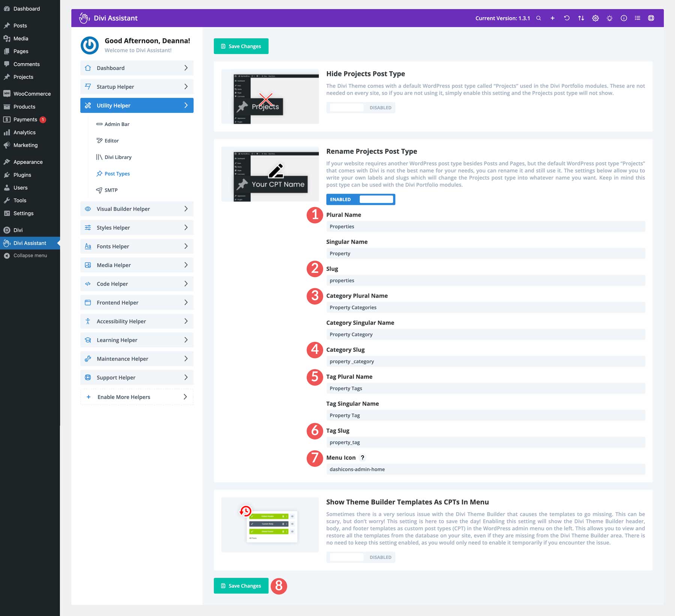Screen dimensions: 675x616
Task: Select Post Types under Utility Helper
Action: [x=117, y=173]
